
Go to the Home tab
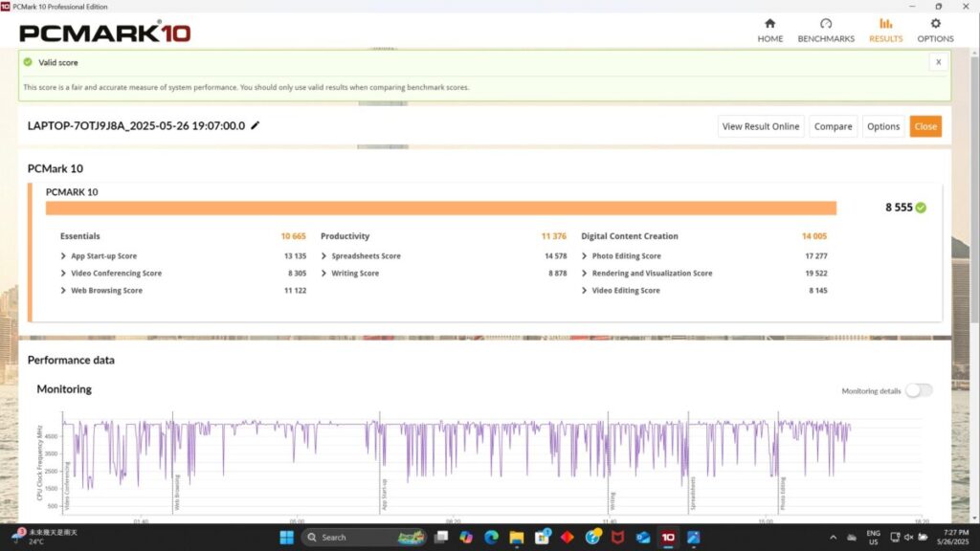770,30
